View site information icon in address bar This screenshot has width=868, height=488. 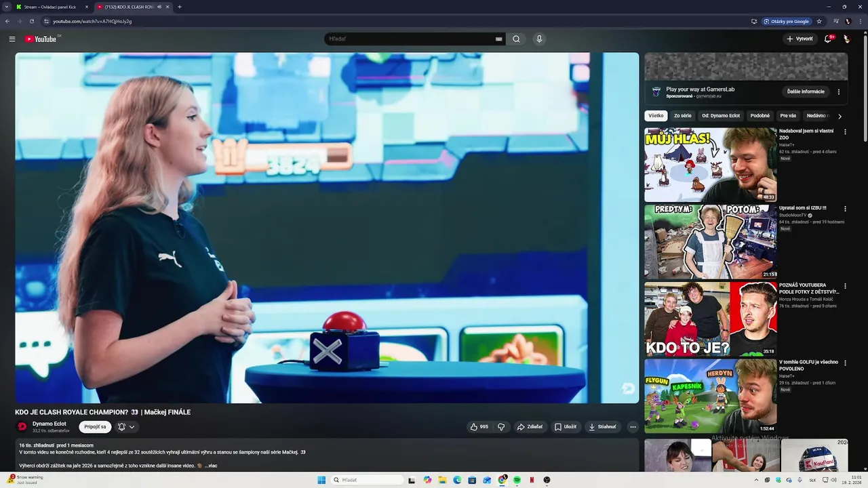tap(46, 21)
